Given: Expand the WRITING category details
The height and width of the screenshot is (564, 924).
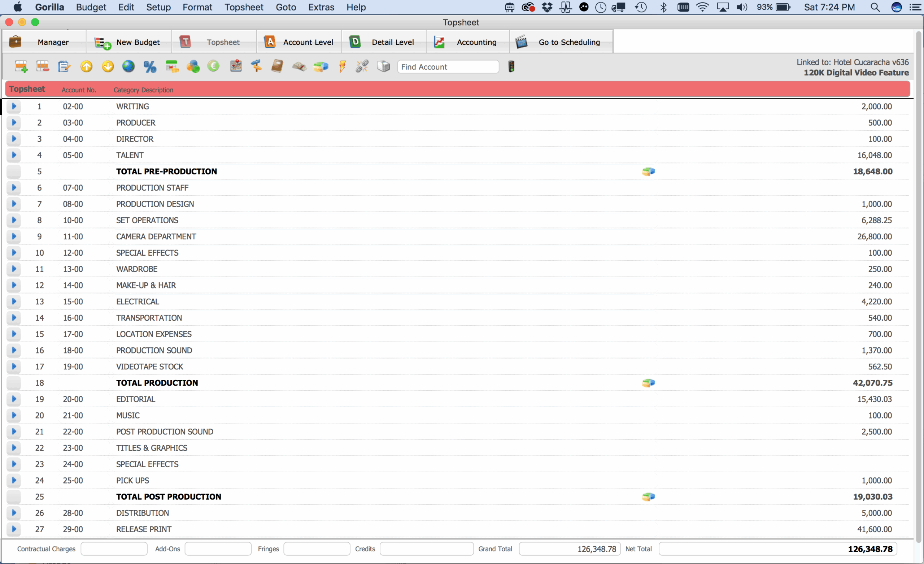Looking at the screenshot, I should [x=14, y=106].
